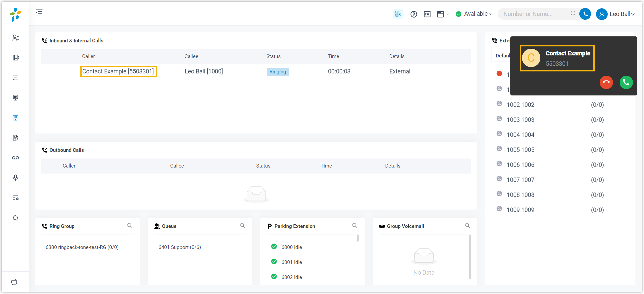Open the dialpad keypad icon
Screen dimensions: 644x294
(573, 14)
